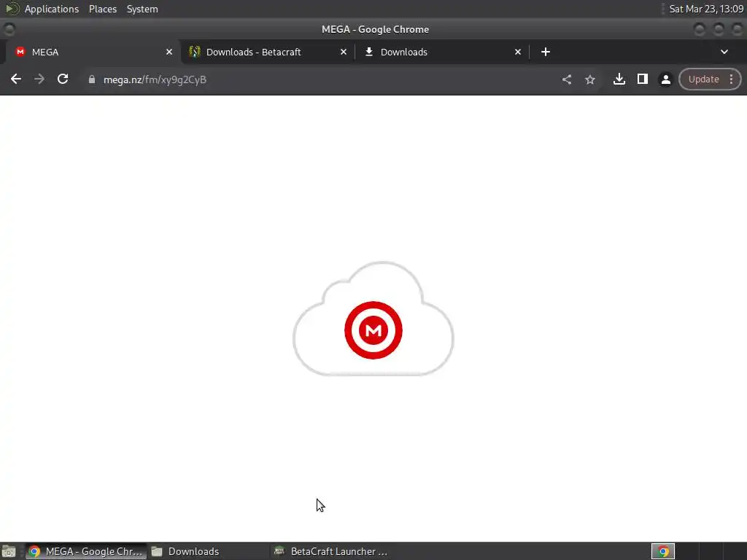Close the Downloads tab

point(518,52)
